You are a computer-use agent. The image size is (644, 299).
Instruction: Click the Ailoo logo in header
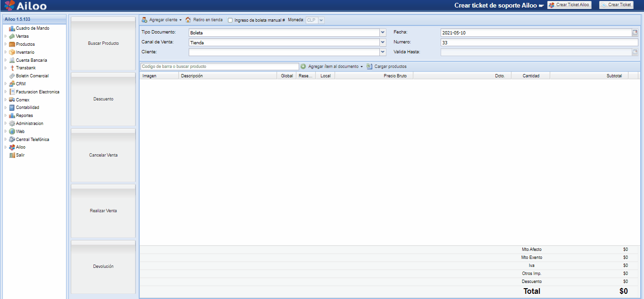(26, 6)
